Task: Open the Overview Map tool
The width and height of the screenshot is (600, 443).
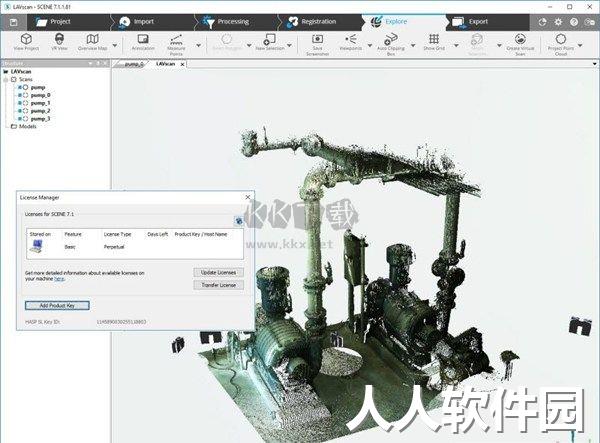Action: pyautogui.click(x=93, y=42)
